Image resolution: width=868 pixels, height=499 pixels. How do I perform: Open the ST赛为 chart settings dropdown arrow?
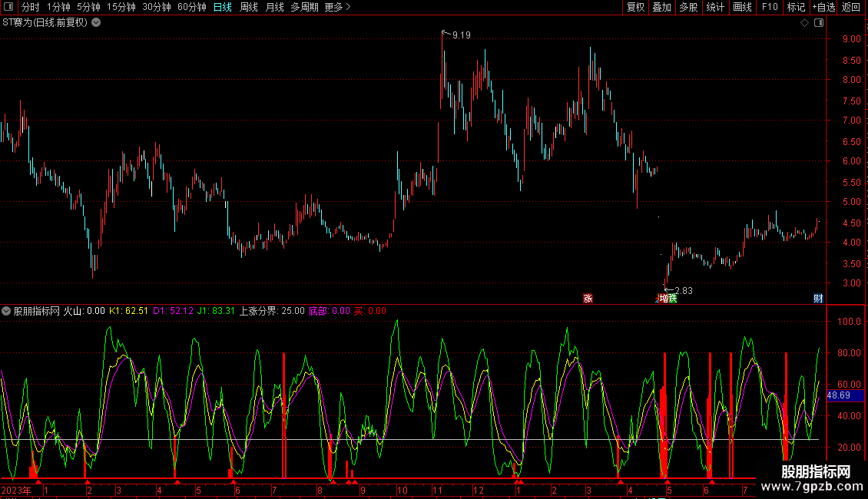coord(96,23)
